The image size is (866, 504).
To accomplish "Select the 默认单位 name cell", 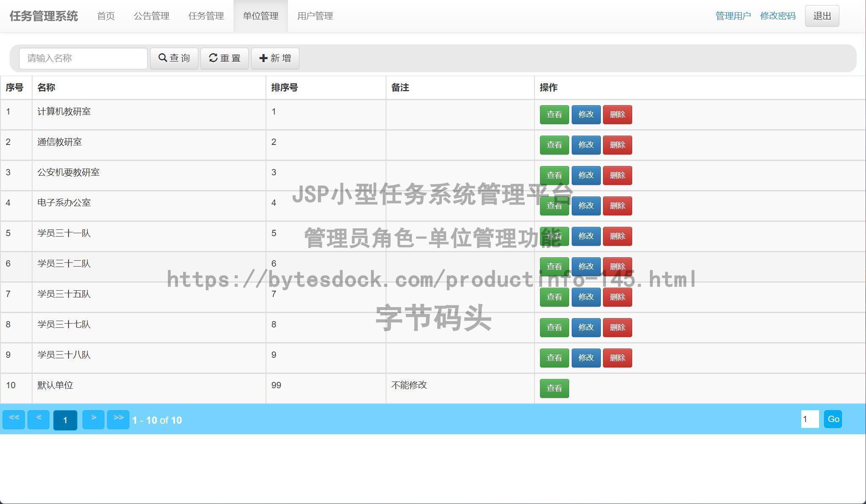I will click(x=149, y=388).
